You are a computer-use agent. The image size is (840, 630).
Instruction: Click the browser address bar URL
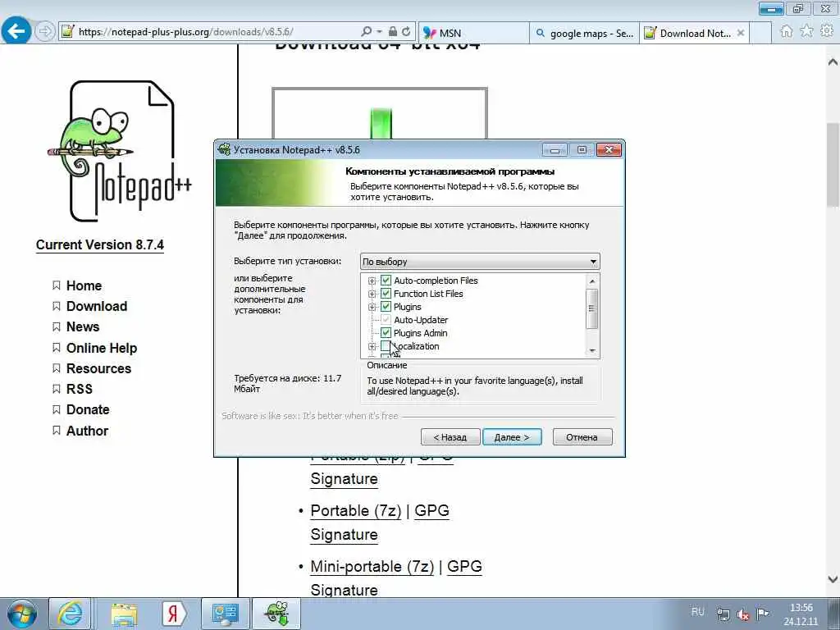pyautogui.click(x=185, y=32)
